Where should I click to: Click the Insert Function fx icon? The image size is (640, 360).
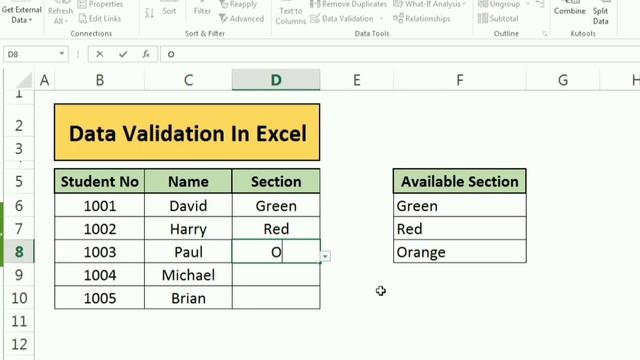pos(146,54)
